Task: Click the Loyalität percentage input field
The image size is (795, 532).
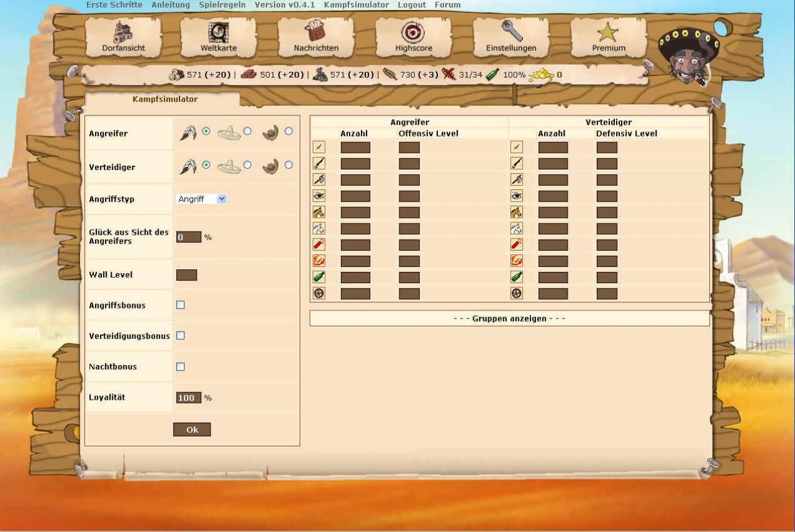Action: tap(189, 398)
